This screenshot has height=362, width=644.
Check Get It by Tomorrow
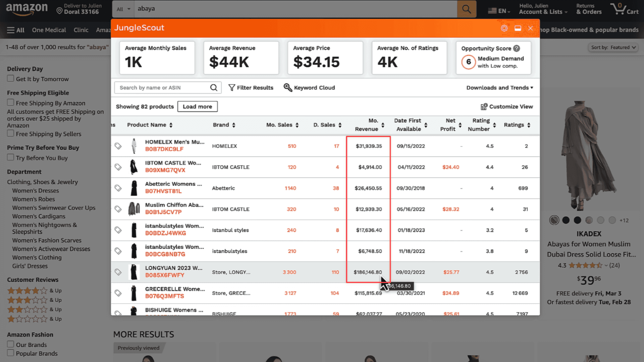(x=11, y=78)
